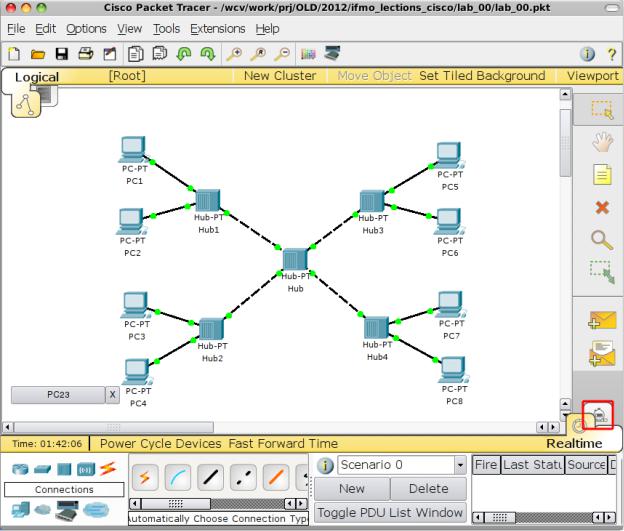The width and height of the screenshot is (624, 531).
Task: Choose the orange Fiber cable
Action: [276, 477]
